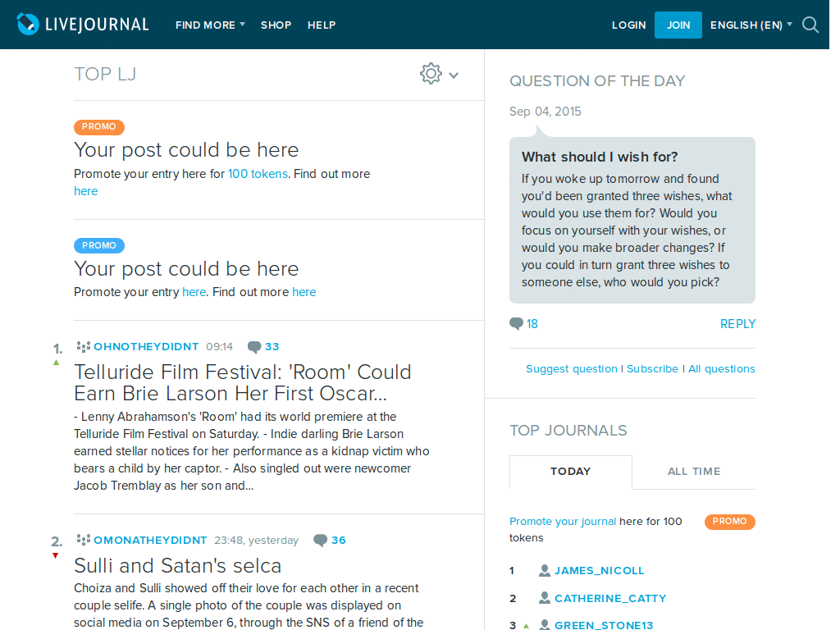Image resolution: width=840 pixels, height=630 pixels.
Task: Click orange PROMO badge in Top Journals
Action: click(729, 521)
